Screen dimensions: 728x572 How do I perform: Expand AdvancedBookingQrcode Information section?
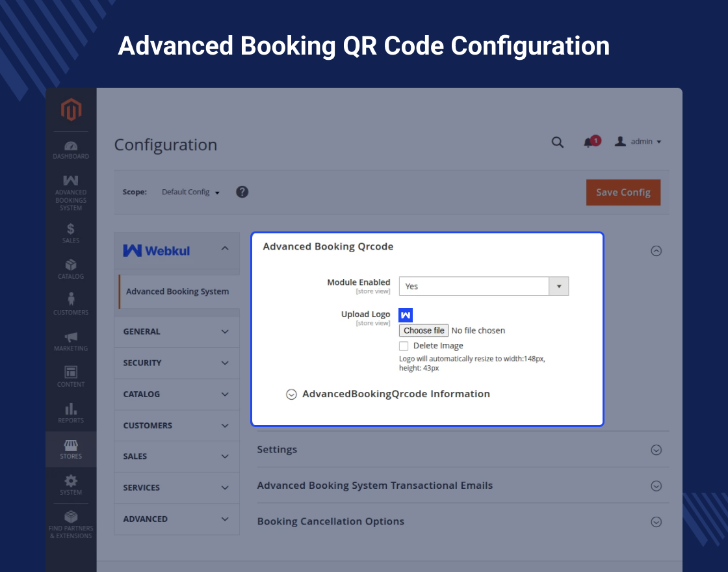(x=387, y=394)
